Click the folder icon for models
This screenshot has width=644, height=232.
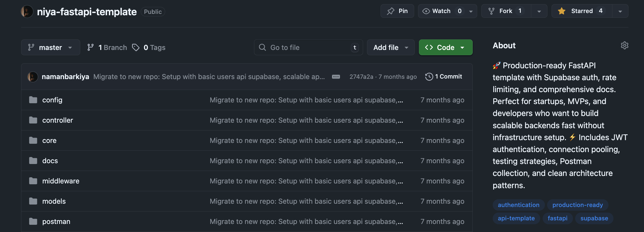33,201
